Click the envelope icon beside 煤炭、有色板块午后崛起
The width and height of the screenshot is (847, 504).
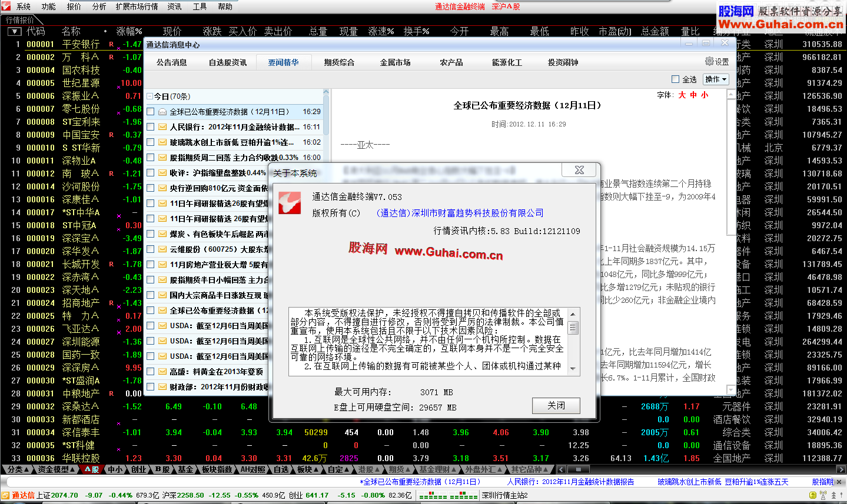click(x=162, y=234)
